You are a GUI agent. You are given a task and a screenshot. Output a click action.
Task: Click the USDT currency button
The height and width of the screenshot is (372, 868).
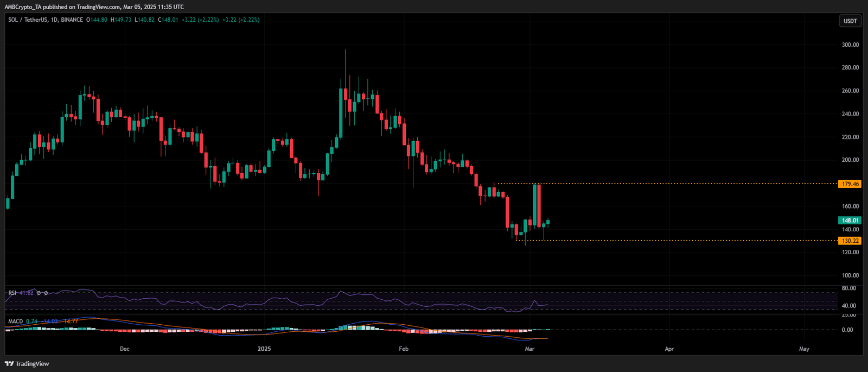point(850,21)
